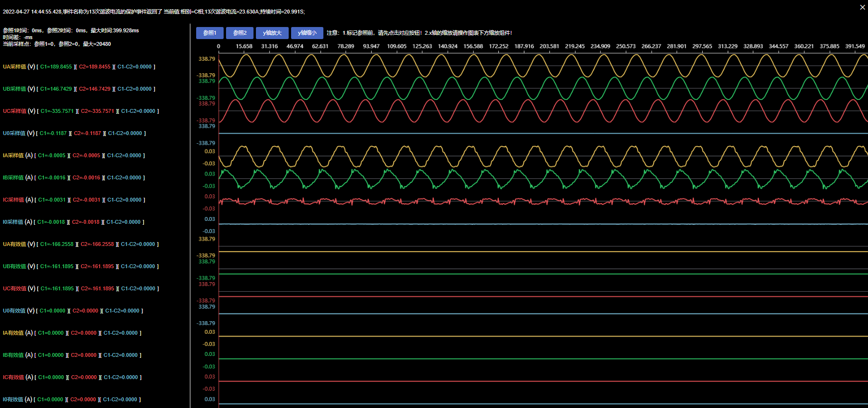Select the UC有效值 (V) channel label
Viewport: 868px width, 408px height.
pos(19,288)
